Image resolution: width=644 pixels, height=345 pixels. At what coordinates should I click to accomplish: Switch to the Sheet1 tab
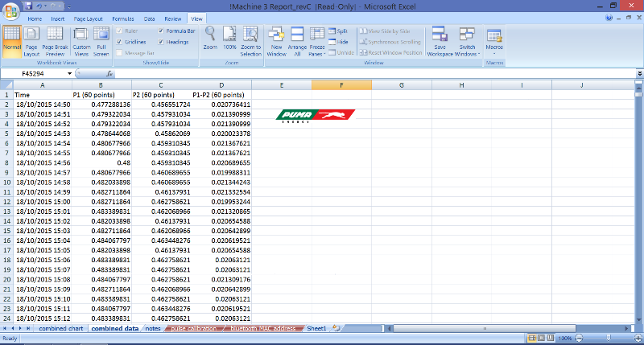[316, 329]
